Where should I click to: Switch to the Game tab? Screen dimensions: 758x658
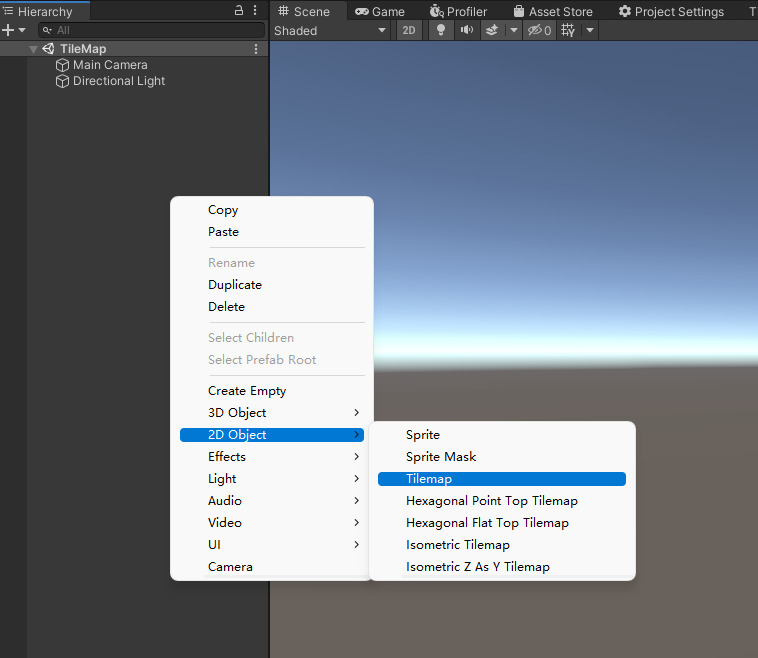pyautogui.click(x=380, y=11)
